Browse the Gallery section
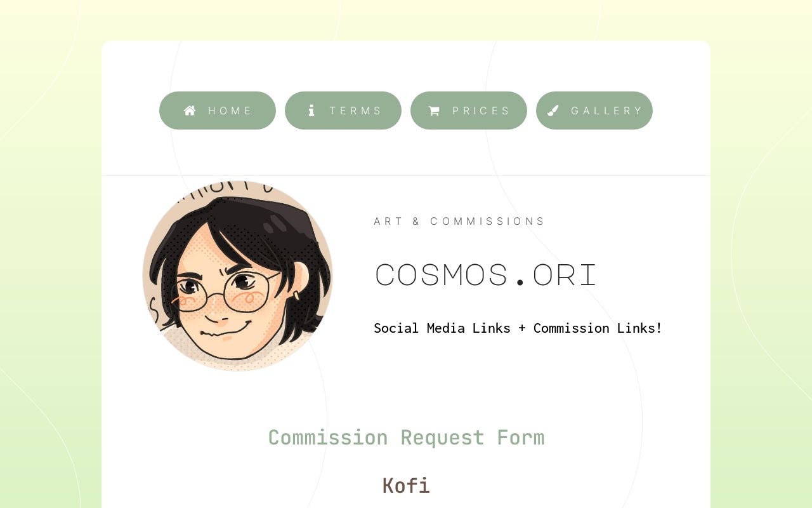The width and height of the screenshot is (812, 508). 594,110
